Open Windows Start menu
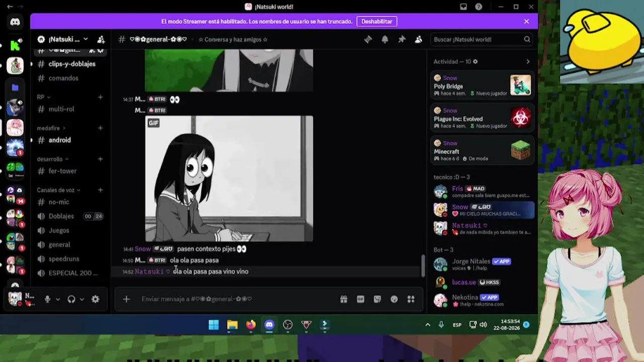Image resolution: width=644 pixels, height=362 pixels. pyautogui.click(x=214, y=325)
